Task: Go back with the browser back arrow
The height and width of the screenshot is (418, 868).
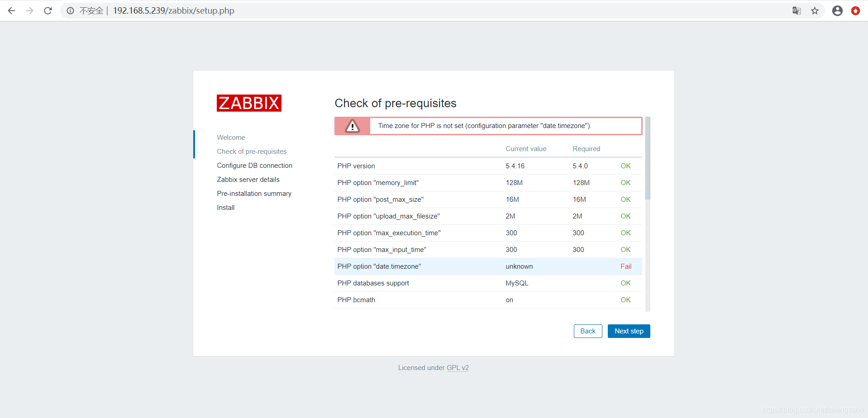Action: point(12,11)
